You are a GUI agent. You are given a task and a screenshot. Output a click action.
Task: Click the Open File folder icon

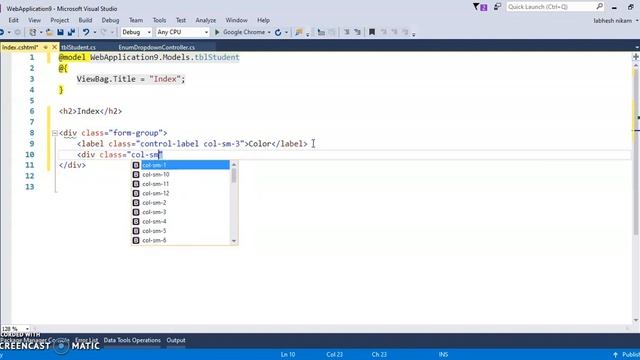pos(49,32)
